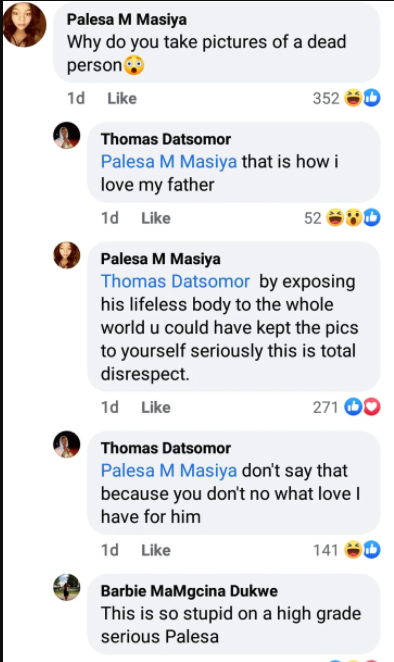View reactions on the 352-count comment

pyautogui.click(x=346, y=98)
